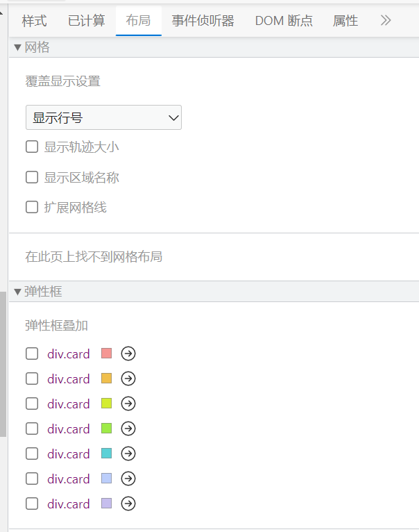Screen dimensions: 419x532
Task: Reveal the first div.card element via arrow icon
Action: click(x=128, y=354)
